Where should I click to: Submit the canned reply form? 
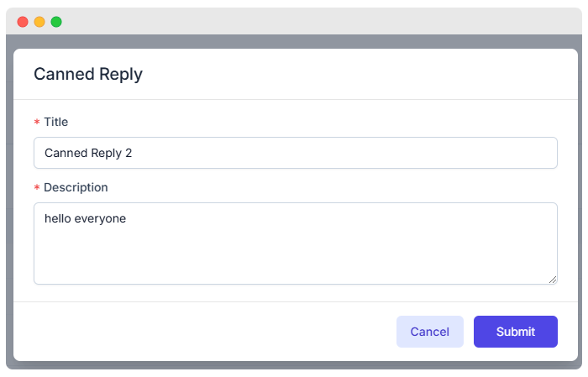click(515, 332)
